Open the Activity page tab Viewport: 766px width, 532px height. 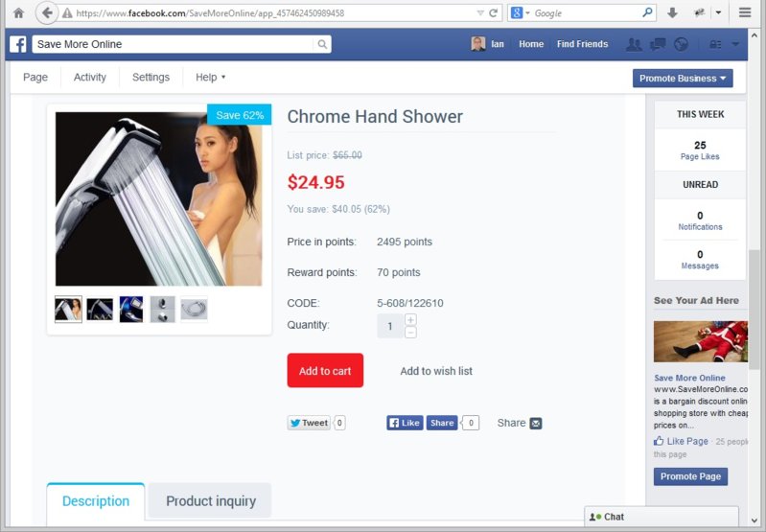90,78
